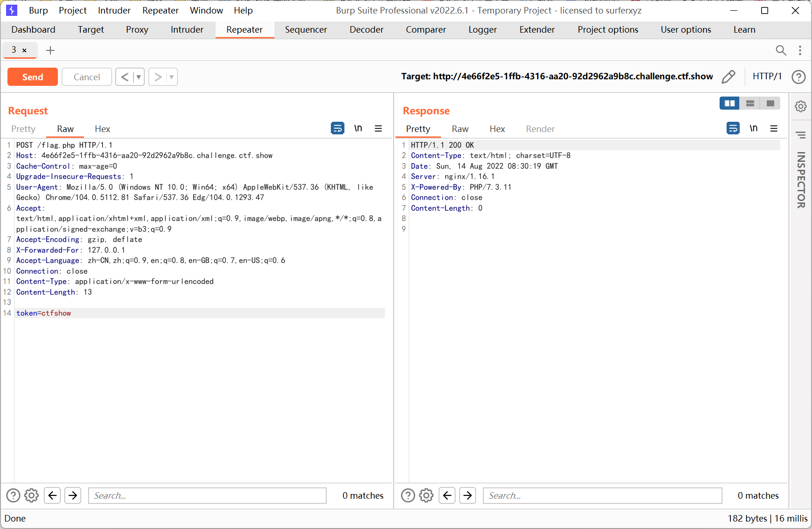Open request search settings gear
This screenshot has width=812, height=529.
point(31,495)
